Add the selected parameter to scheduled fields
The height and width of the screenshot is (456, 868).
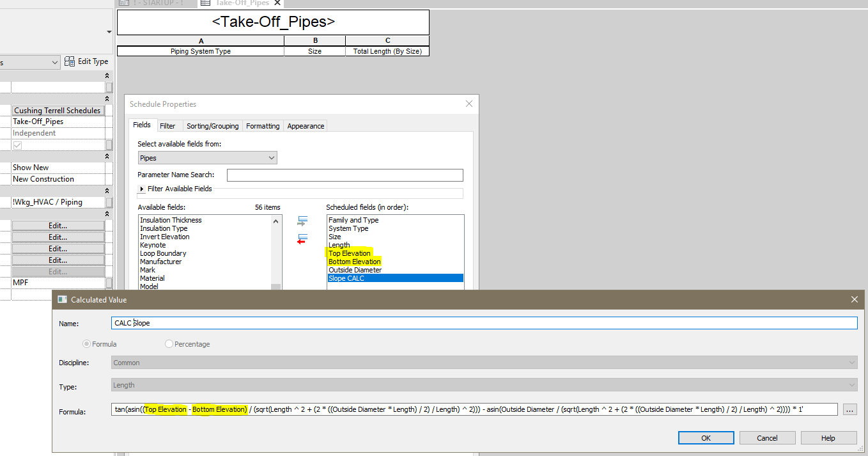click(x=302, y=221)
